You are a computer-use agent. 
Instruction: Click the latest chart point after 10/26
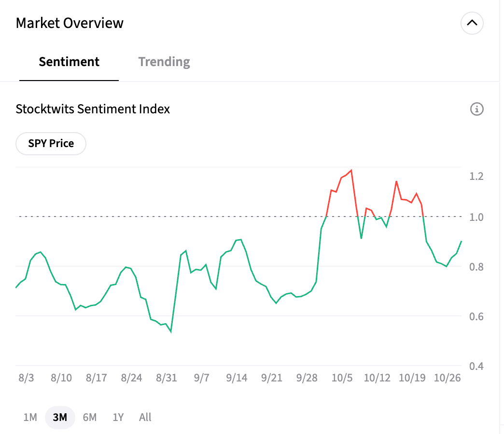click(462, 241)
